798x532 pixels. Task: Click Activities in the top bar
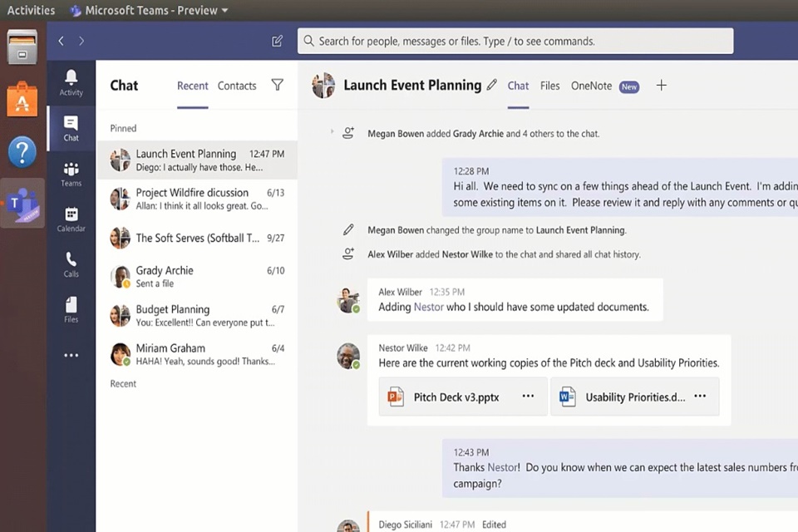click(31, 10)
